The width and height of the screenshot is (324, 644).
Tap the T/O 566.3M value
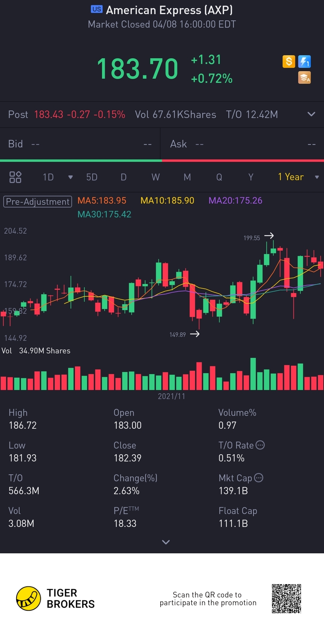(x=24, y=491)
